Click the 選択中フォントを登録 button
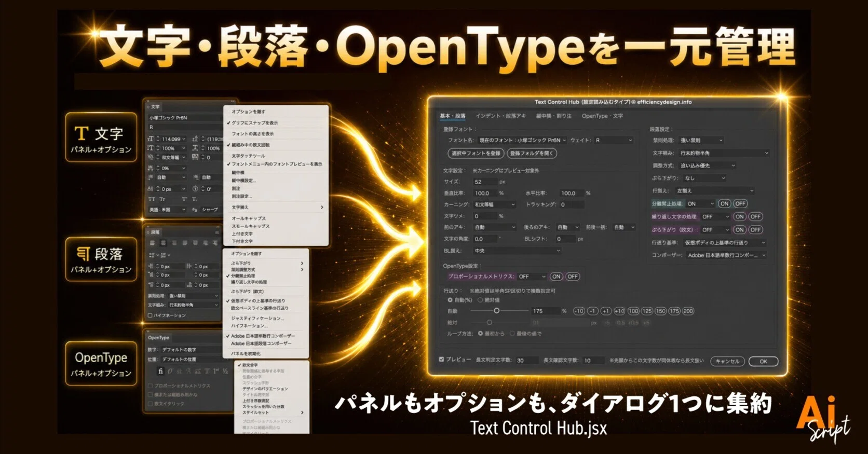The image size is (868, 454). click(476, 153)
